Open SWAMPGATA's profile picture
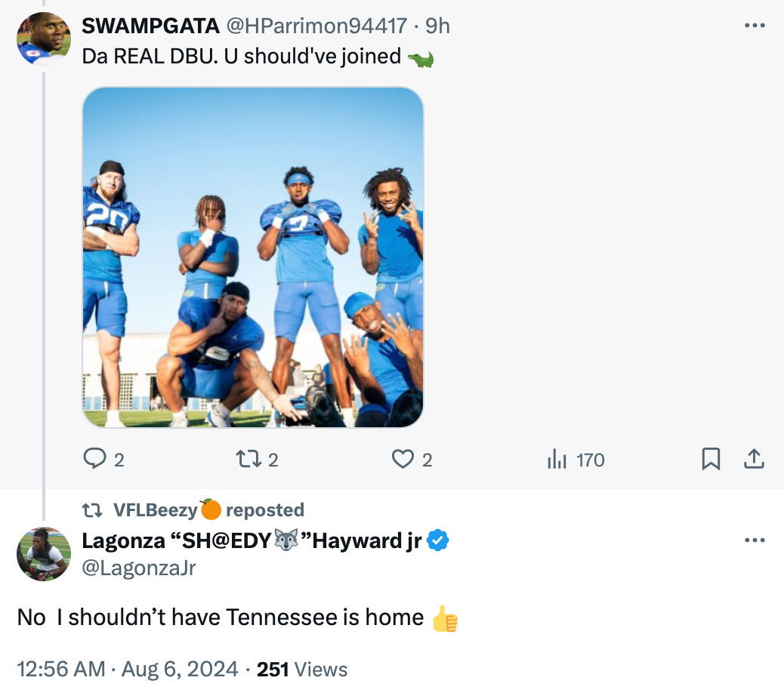The image size is (784, 699). [x=44, y=39]
